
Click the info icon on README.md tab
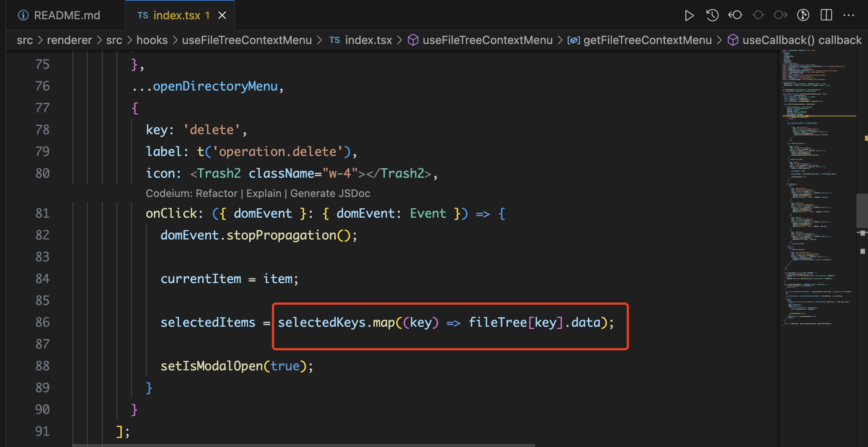(x=23, y=15)
